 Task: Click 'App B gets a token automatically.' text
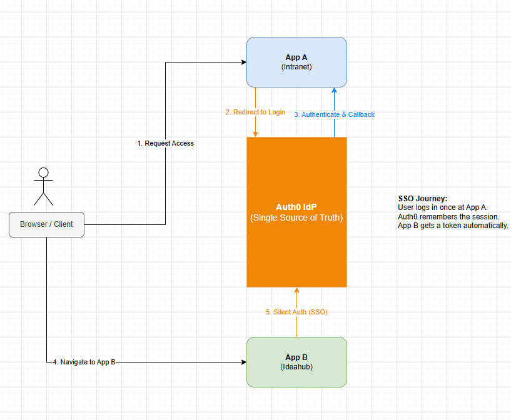453,226
